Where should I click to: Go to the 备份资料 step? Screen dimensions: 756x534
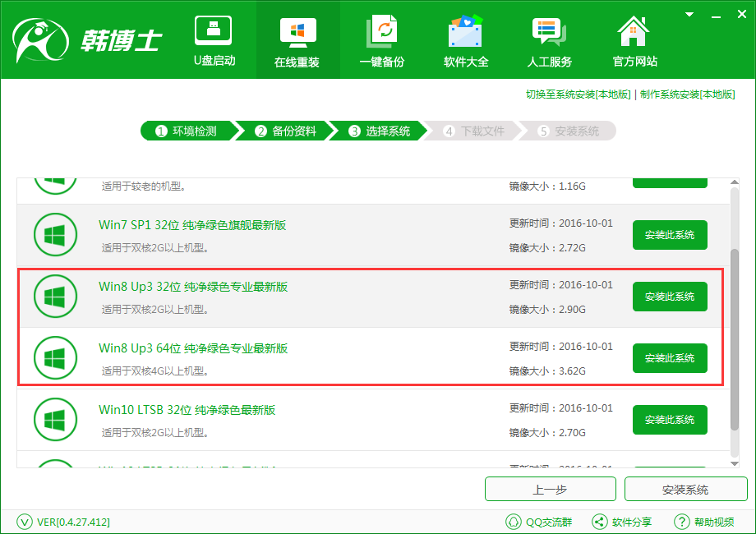285,131
